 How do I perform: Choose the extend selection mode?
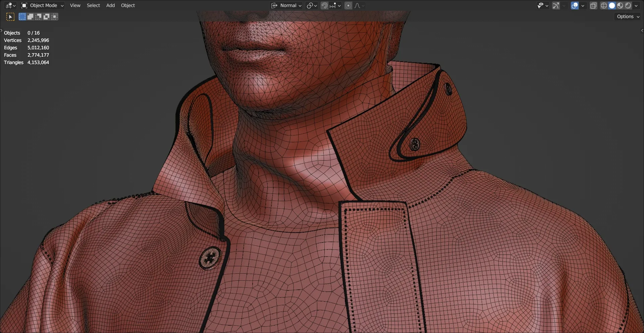tap(30, 16)
